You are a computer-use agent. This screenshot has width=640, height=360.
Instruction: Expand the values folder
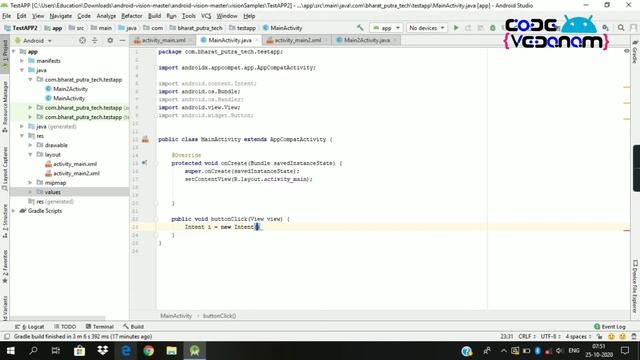point(30,192)
